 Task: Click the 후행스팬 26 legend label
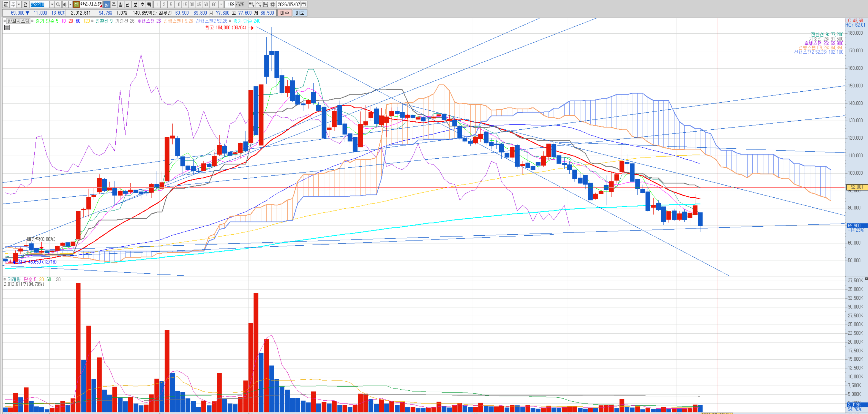click(149, 21)
